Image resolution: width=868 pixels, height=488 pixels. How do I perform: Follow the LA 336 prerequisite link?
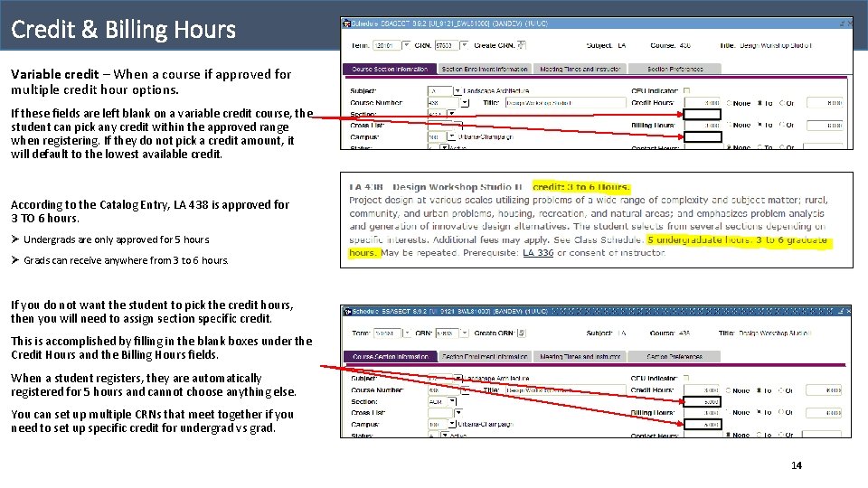tap(538, 253)
